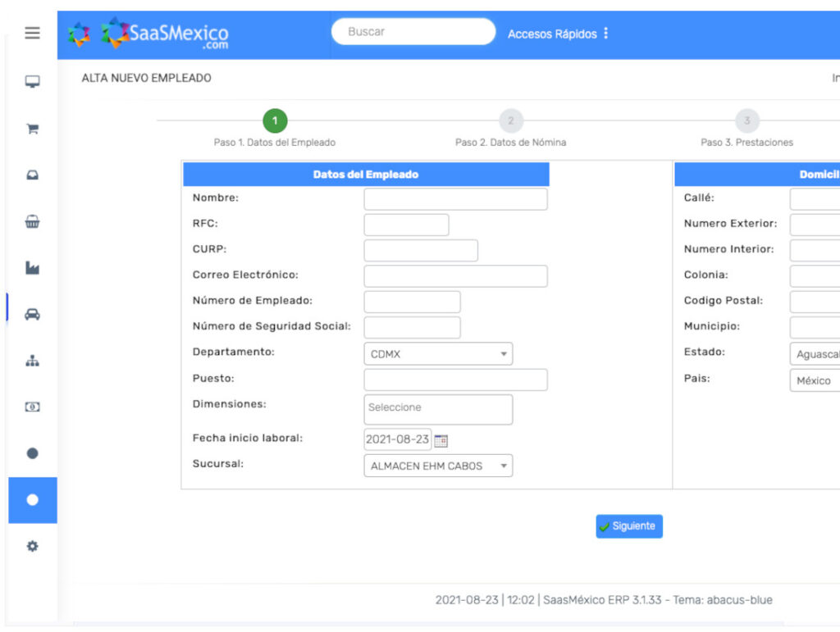Open the Dimensiones Seleccione selector
Screen dimensions: 840x632
[x=437, y=409]
